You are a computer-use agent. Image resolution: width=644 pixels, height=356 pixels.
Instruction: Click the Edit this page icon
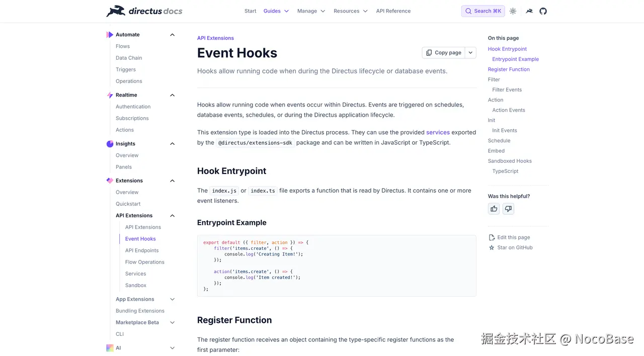pyautogui.click(x=492, y=237)
